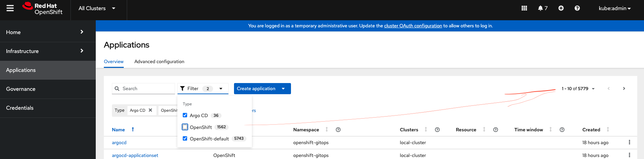
Task: Uncheck the Argo CD type filter
Action: (x=185, y=115)
